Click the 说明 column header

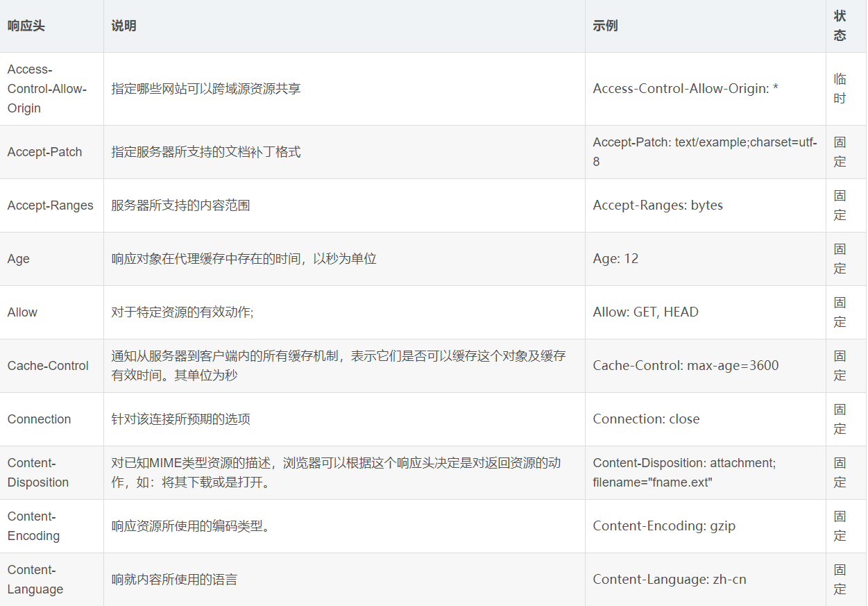click(124, 26)
